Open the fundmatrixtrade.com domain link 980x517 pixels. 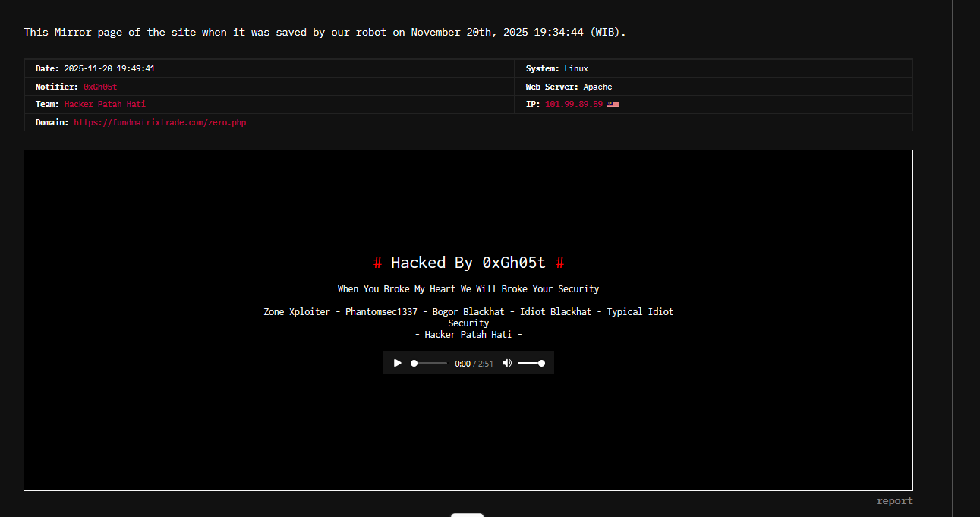pos(159,123)
